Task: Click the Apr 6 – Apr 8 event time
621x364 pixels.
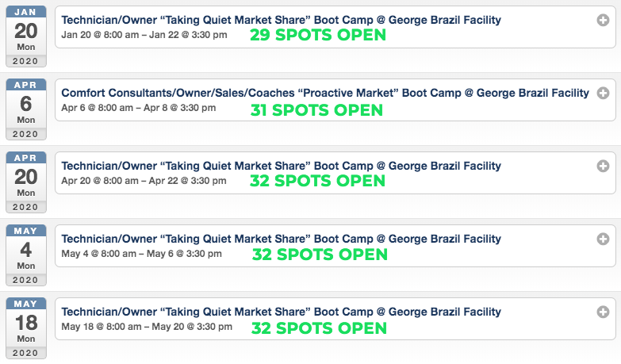Action: click(x=139, y=108)
